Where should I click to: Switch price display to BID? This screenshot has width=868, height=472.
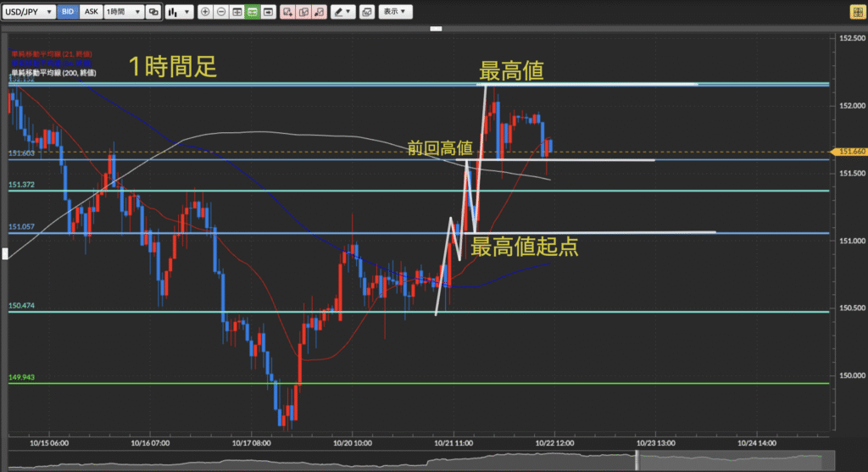pyautogui.click(x=68, y=13)
